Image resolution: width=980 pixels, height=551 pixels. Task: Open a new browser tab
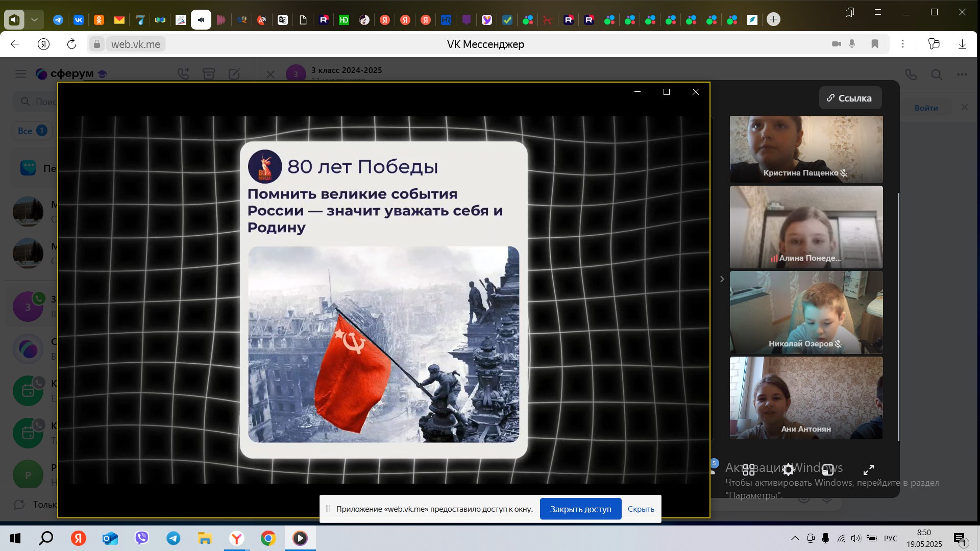click(x=773, y=19)
